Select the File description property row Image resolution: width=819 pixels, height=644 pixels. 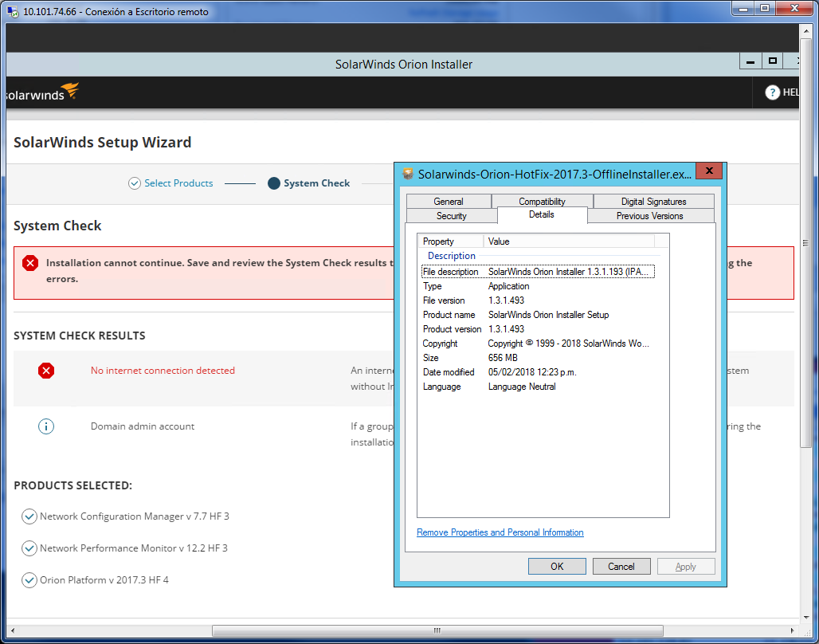point(538,272)
